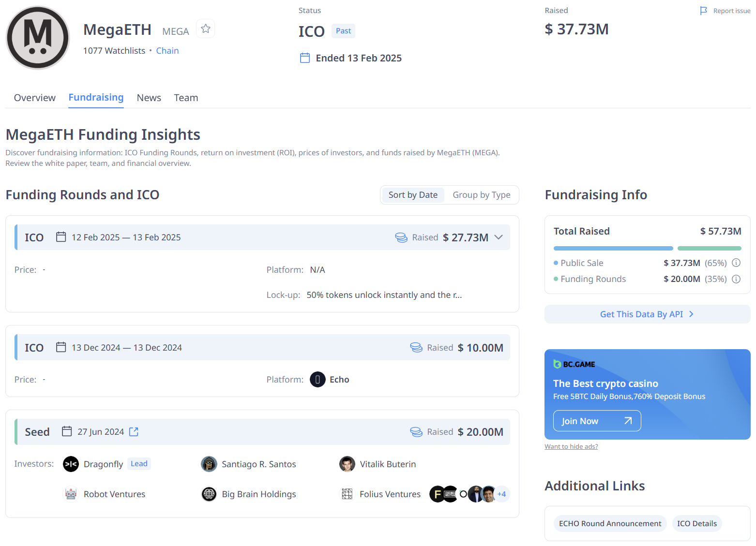Open the Echo platform link
756x546 pixels.
pos(339,380)
